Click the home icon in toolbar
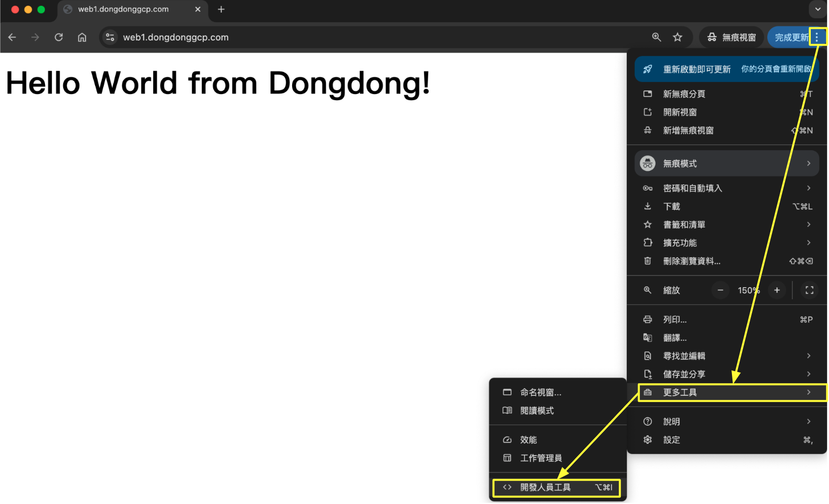 (82, 37)
